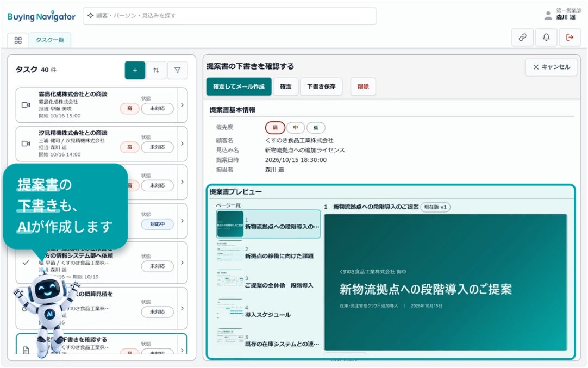The height and width of the screenshot is (368, 588).
Task: Select page 2 新拠点の稼働に向けた課題
Action: click(x=268, y=253)
